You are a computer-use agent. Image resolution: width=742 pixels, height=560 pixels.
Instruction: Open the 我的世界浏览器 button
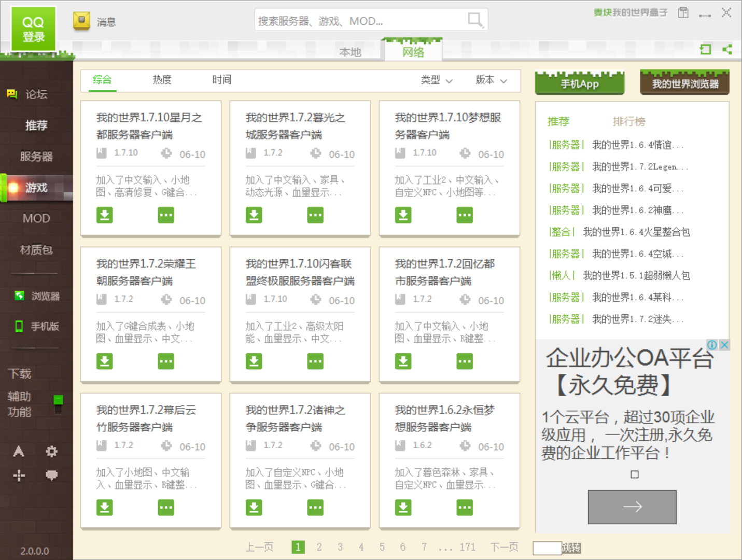[x=685, y=83]
